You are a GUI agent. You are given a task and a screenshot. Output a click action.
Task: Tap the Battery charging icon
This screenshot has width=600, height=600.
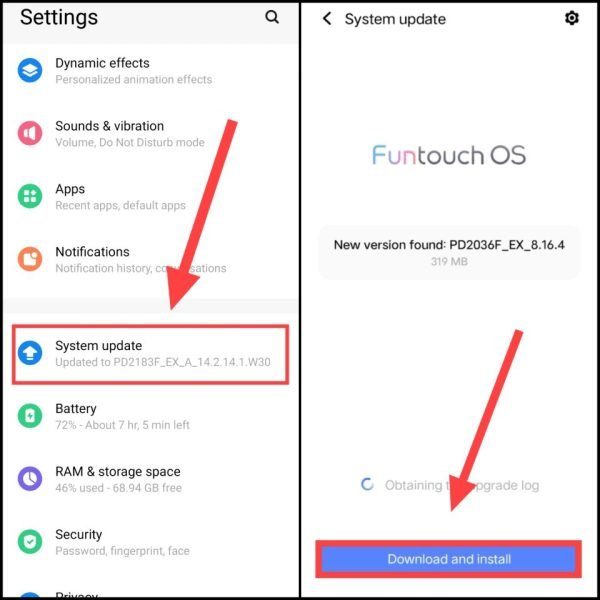point(30,416)
